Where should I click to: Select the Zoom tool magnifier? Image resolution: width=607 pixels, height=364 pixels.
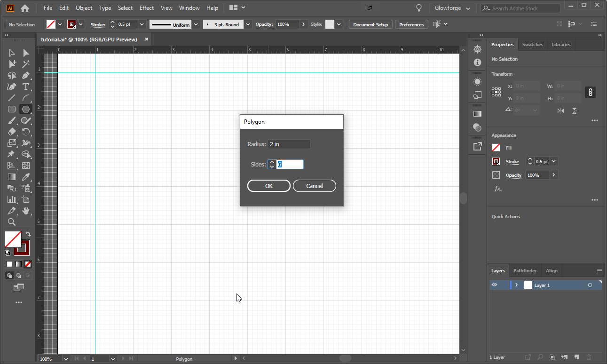coord(12,222)
